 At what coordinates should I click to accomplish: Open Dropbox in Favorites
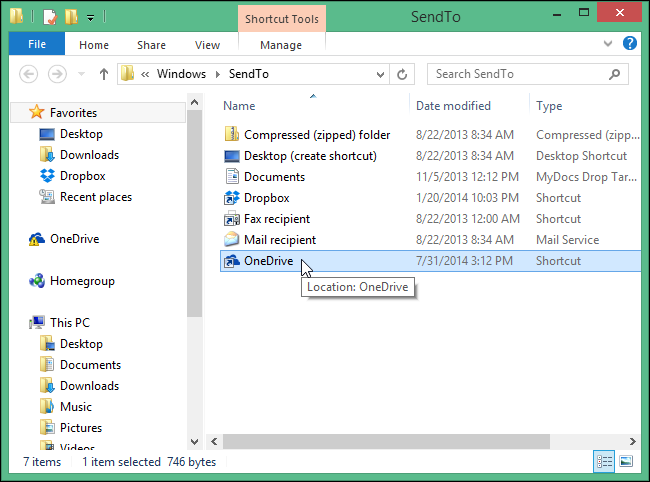(x=82, y=176)
